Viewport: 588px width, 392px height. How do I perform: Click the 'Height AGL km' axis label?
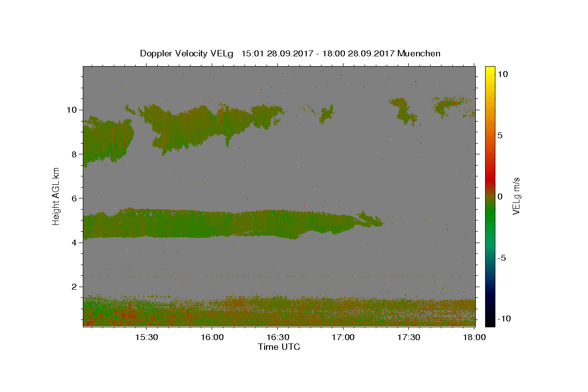coord(56,196)
